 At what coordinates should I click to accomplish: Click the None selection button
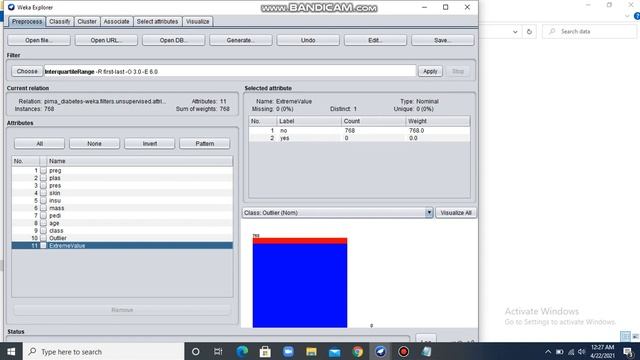click(x=94, y=144)
